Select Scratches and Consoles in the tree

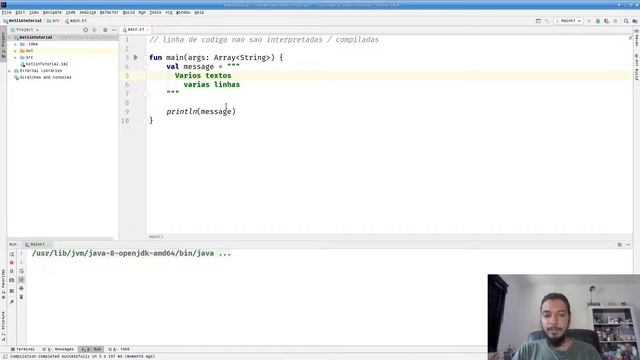click(42, 77)
